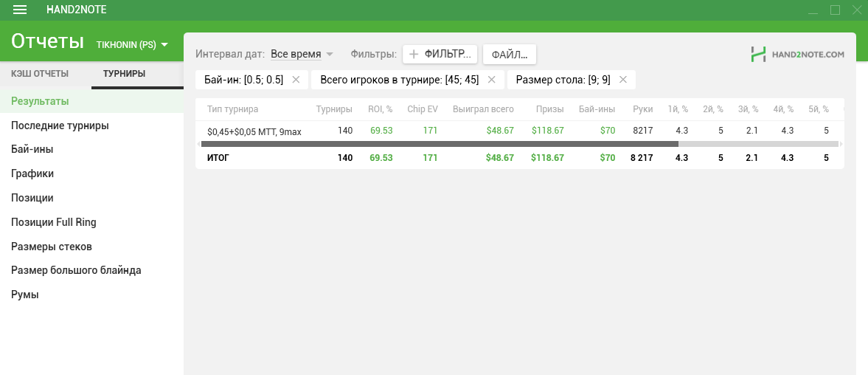
Task: Open the ФАЙЛ... filter file menu
Action: [x=509, y=54]
